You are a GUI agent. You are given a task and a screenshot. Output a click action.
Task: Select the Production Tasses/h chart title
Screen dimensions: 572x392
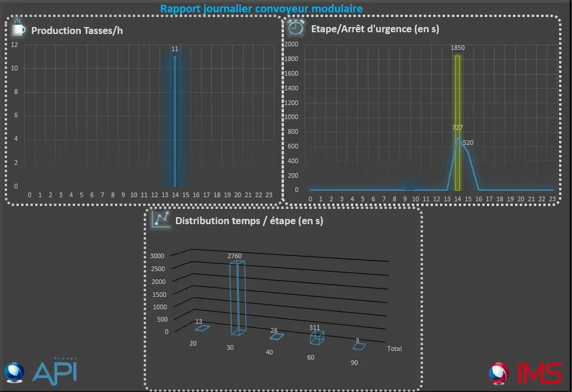pyautogui.click(x=77, y=31)
